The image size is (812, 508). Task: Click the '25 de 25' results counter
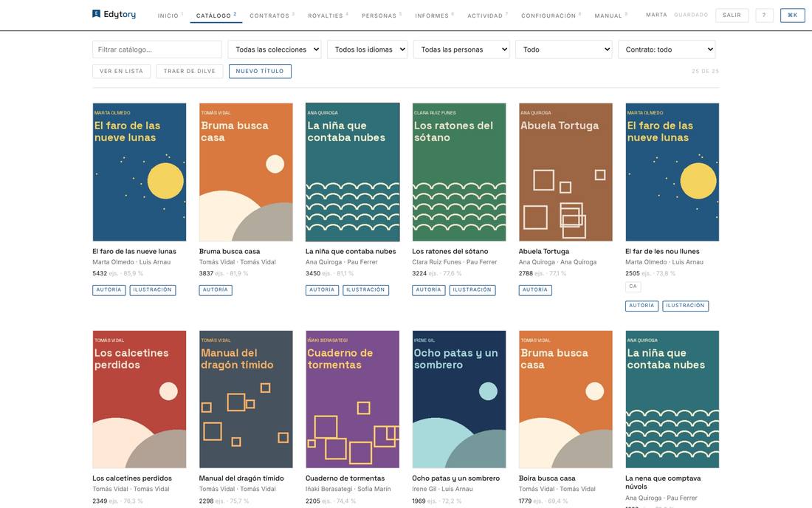click(705, 72)
